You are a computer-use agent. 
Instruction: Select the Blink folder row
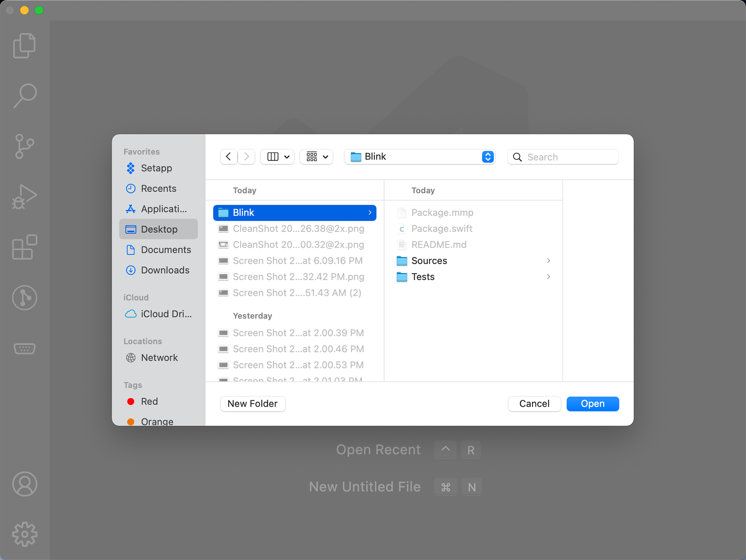pyautogui.click(x=295, y=213)
